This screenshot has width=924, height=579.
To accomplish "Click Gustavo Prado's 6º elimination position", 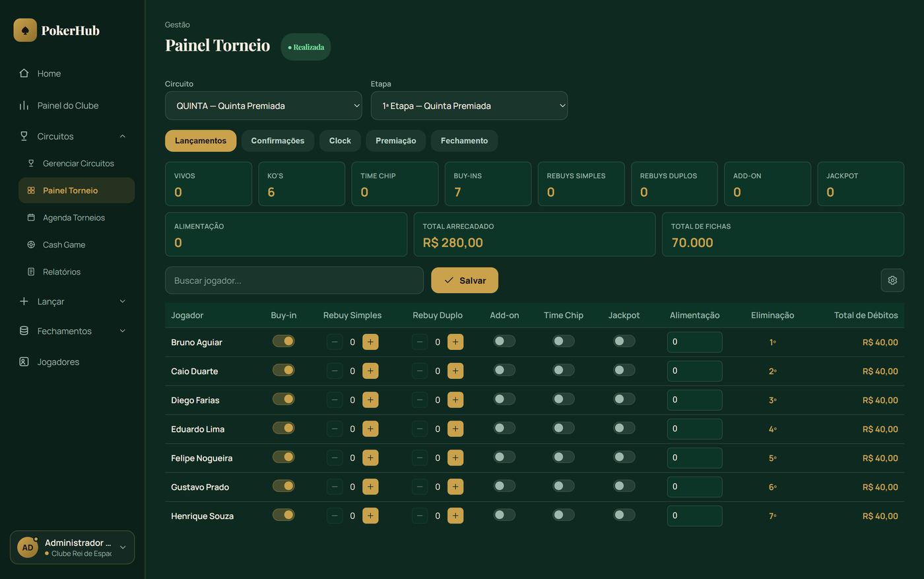I will point(772,487).
